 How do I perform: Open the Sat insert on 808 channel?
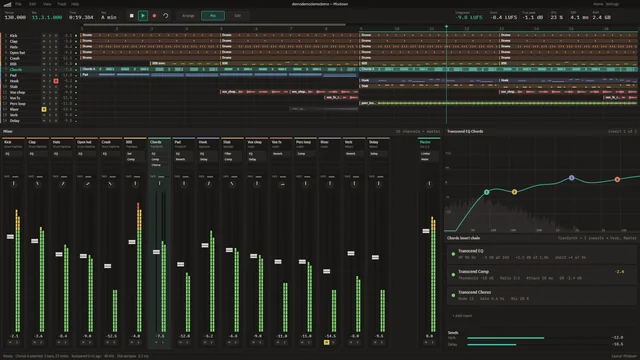click(135, 154)
